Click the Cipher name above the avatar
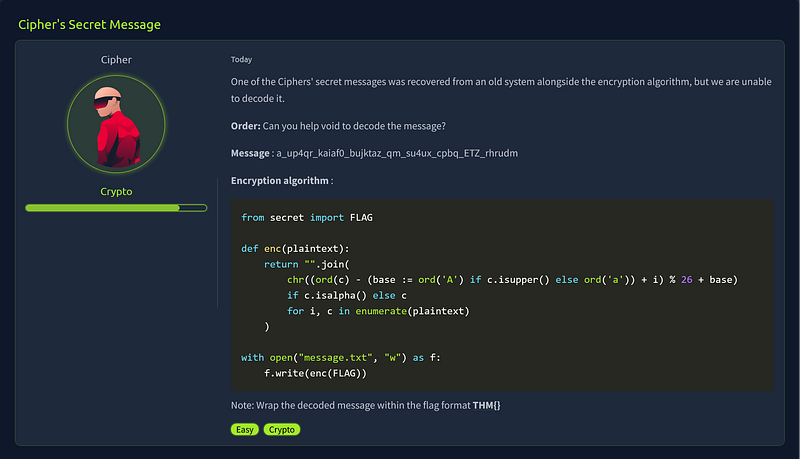 [x=116, y=60]
